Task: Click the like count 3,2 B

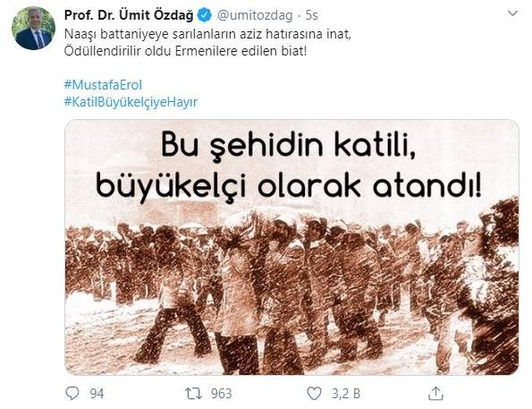Action: (346, 394)
